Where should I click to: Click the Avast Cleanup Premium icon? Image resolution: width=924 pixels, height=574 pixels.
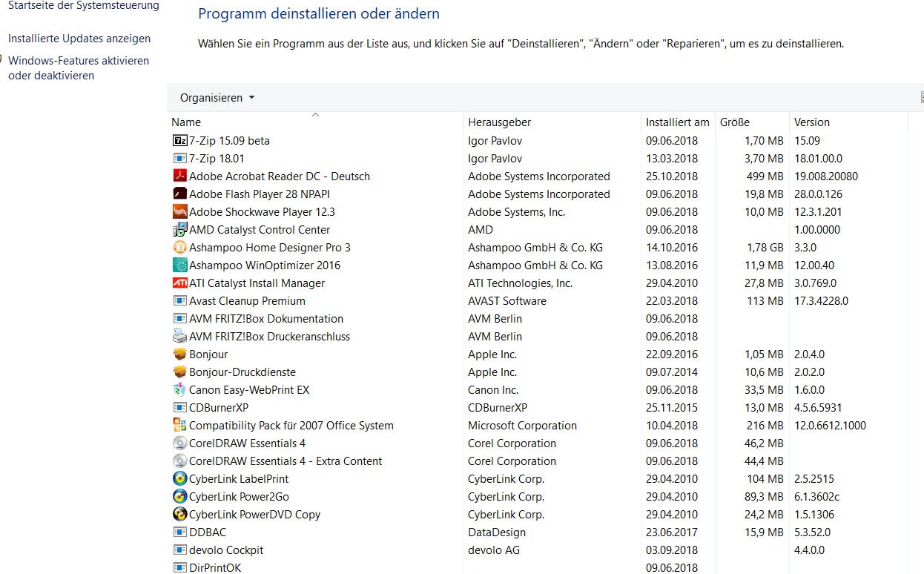pyautogui.click(x=179, y=300)
